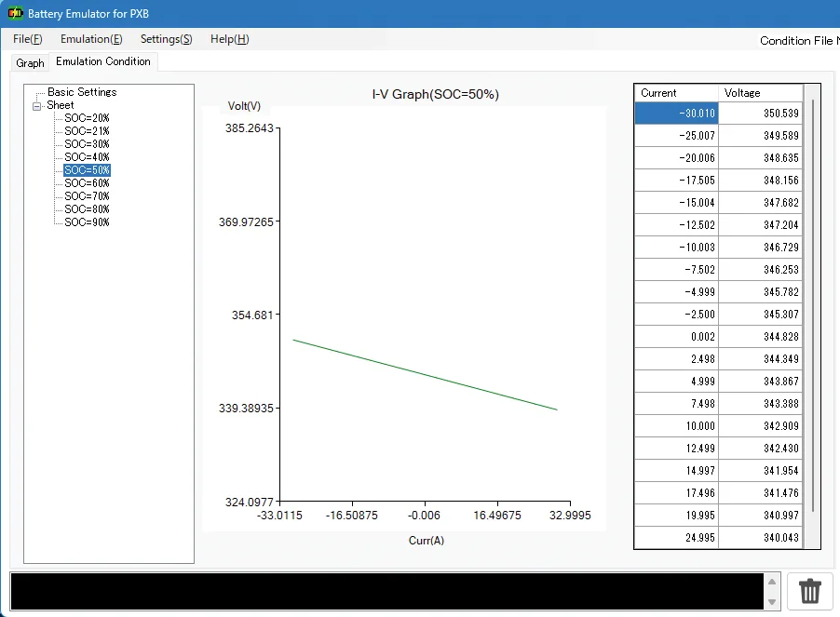Select current cell 0.002
840x617 pixels.
click(x=677, y=337)
